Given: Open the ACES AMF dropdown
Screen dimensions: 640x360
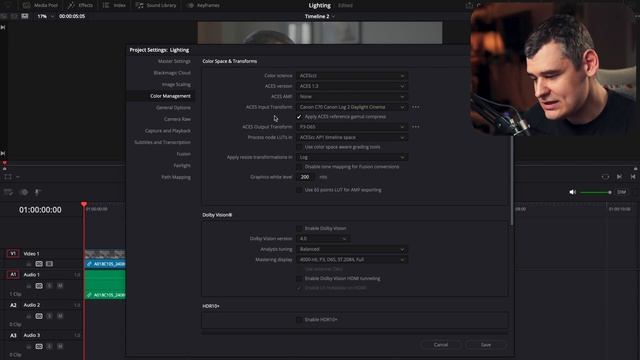Looking at the screenshot, I should coord(351,97).
